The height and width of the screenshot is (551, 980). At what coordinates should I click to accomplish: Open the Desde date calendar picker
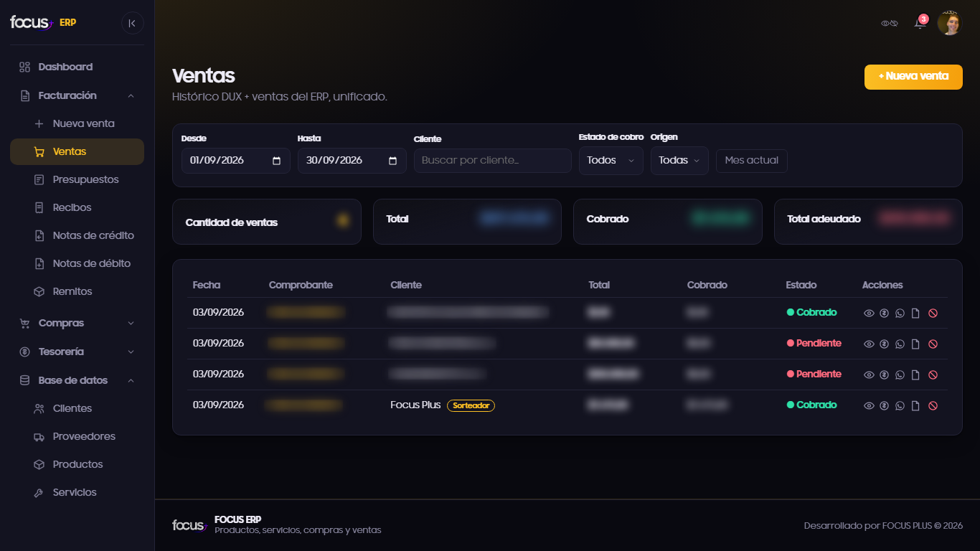click(x=277, y=161)
